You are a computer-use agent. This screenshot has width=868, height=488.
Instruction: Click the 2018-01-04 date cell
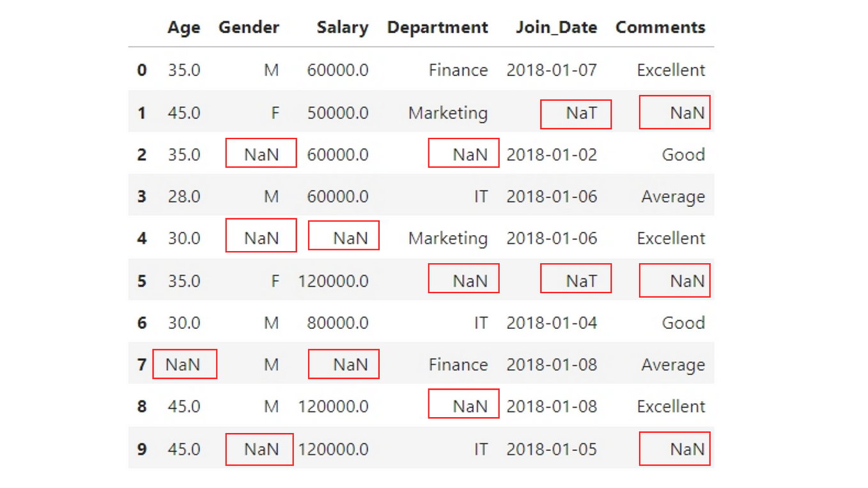(x=552, y=323)
